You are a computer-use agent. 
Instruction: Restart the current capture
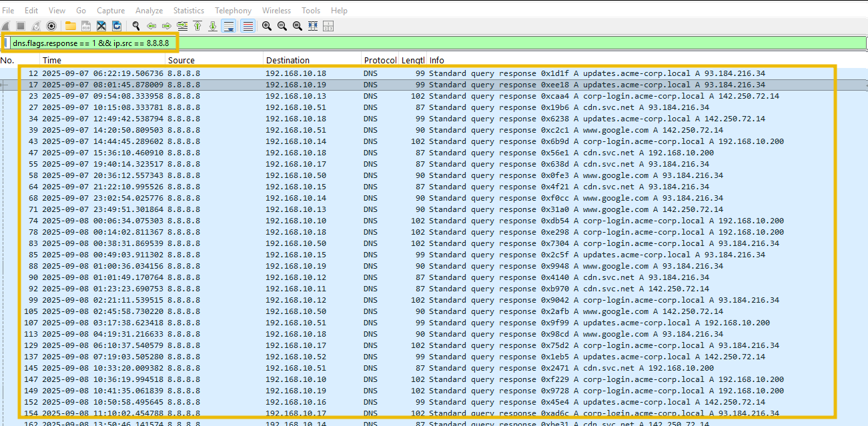pos(37,26)
